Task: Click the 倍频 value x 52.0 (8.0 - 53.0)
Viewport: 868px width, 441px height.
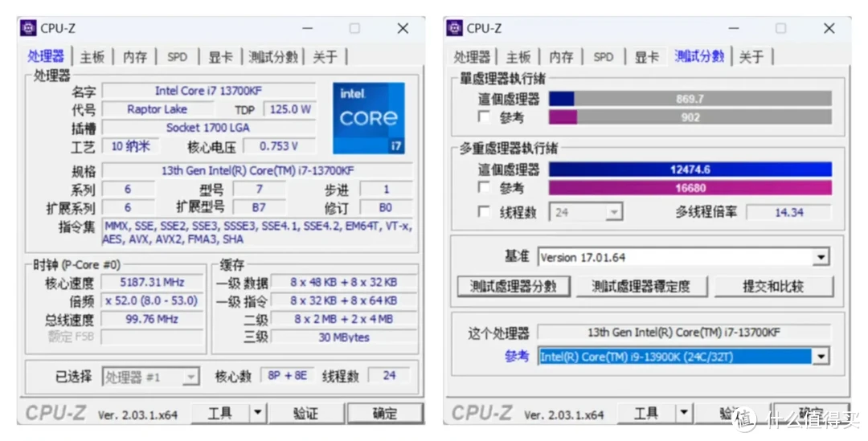Action: tap(152, 300)
